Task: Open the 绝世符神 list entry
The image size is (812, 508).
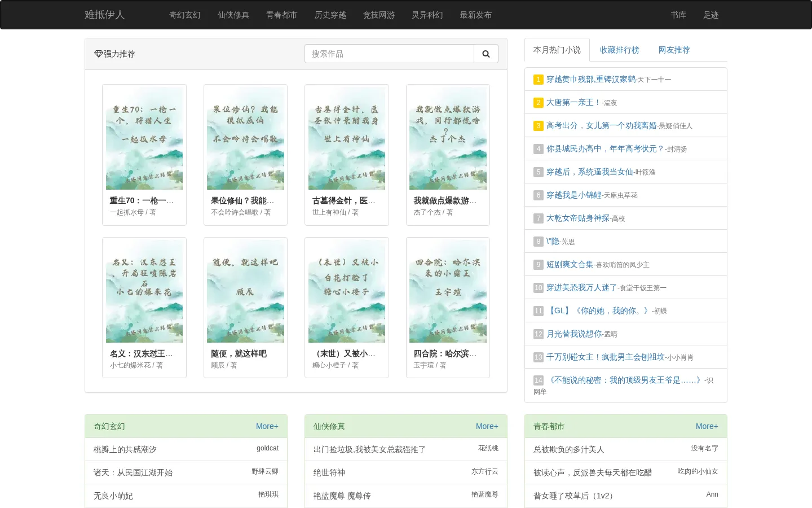Action: point(329,472)
